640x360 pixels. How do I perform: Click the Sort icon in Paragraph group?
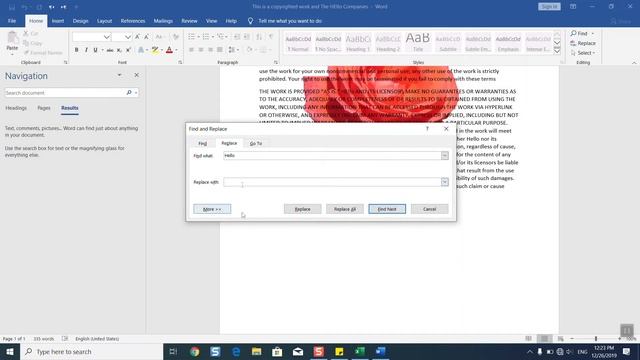(x=259, y=37)
